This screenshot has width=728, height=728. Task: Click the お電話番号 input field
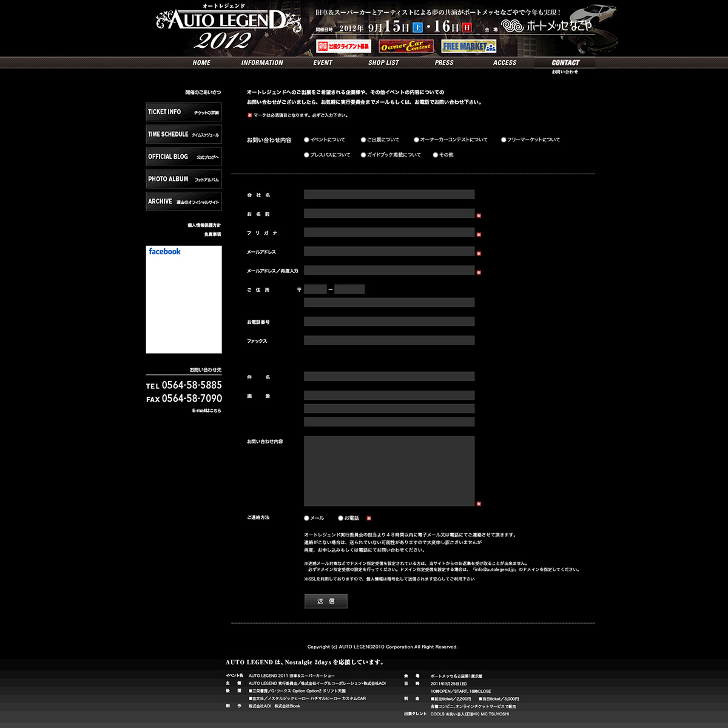pos(389,322)
